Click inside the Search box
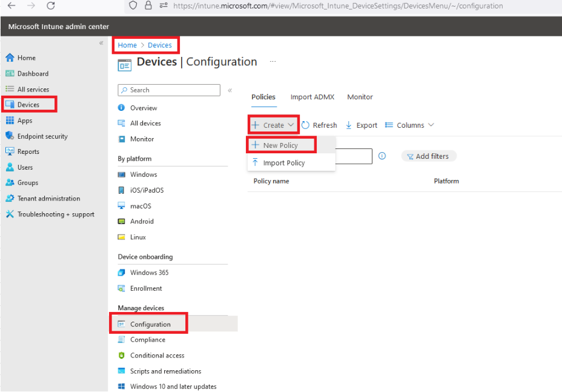 click(x=169, y=90)
